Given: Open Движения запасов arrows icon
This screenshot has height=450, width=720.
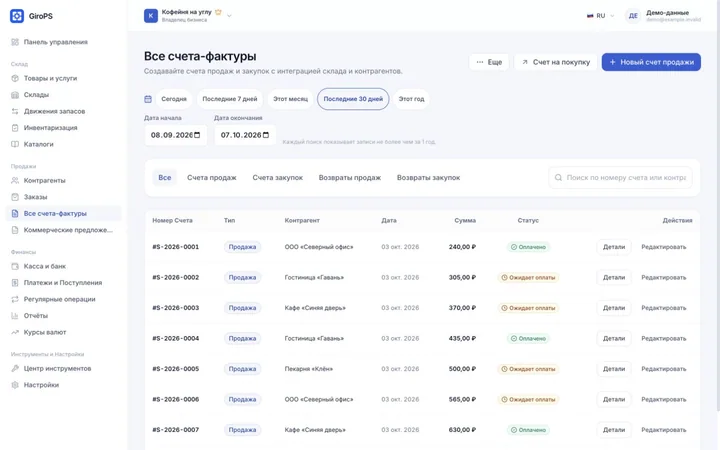Looking at the screenshot, I should (x=15, y=112).
